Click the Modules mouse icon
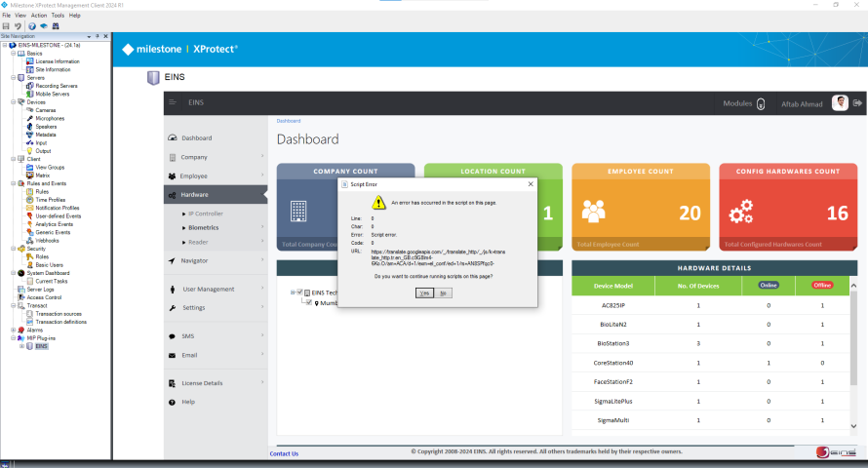 tap(761, 103)
